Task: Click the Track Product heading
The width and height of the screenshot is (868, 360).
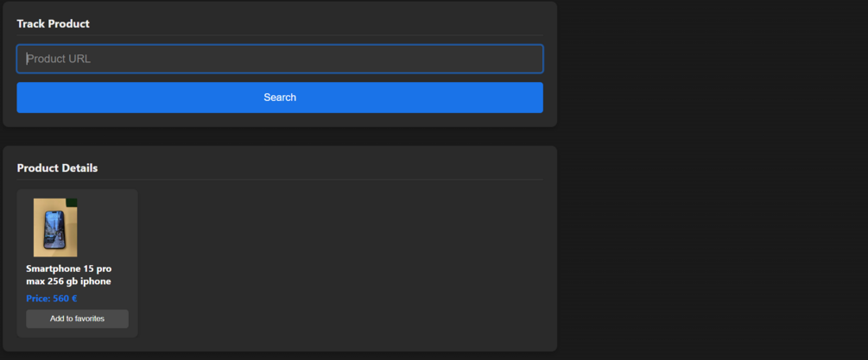Action: click(x=54, y=24)
